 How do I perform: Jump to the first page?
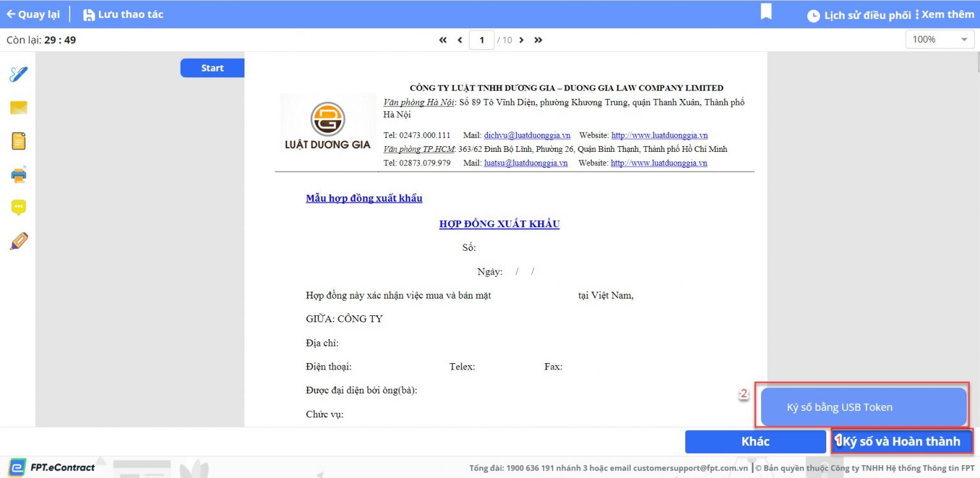pyautogui.click(x=443, y=40)
